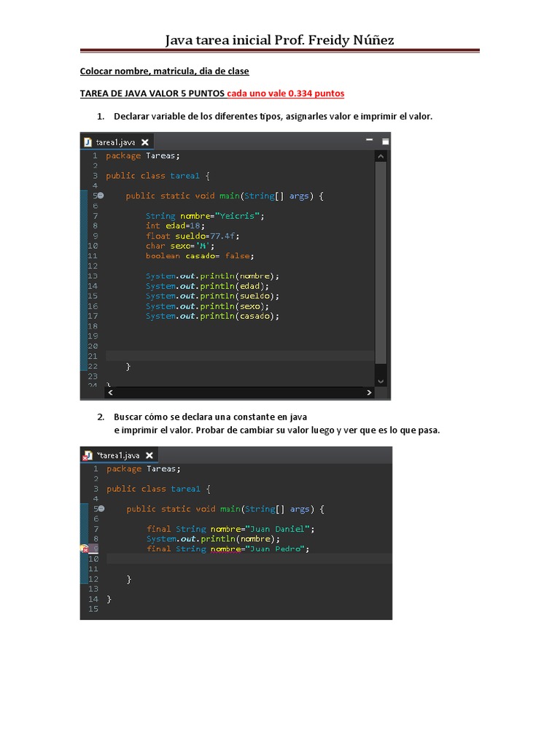Click the up arrow of the vertical scrollbar
Image resolution: width=560 pixels, height=747 pixels.
(381, 156)
